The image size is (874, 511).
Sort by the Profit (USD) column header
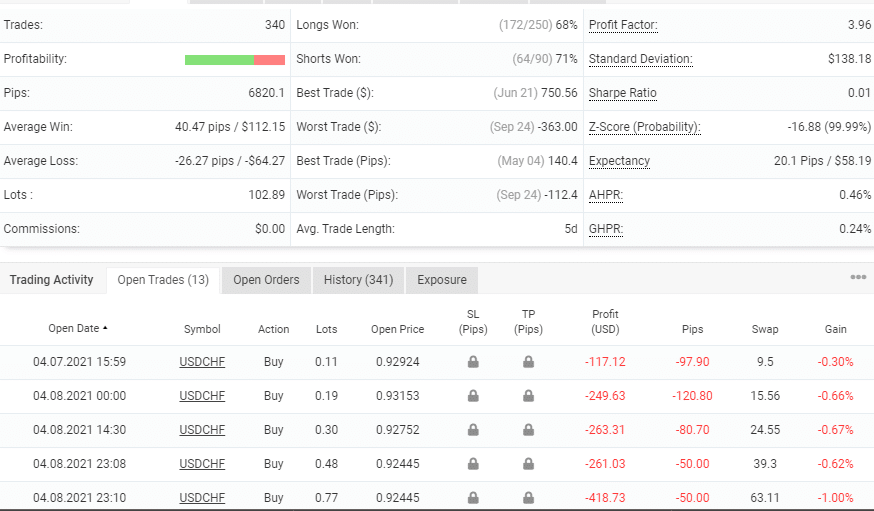[605, 322]
